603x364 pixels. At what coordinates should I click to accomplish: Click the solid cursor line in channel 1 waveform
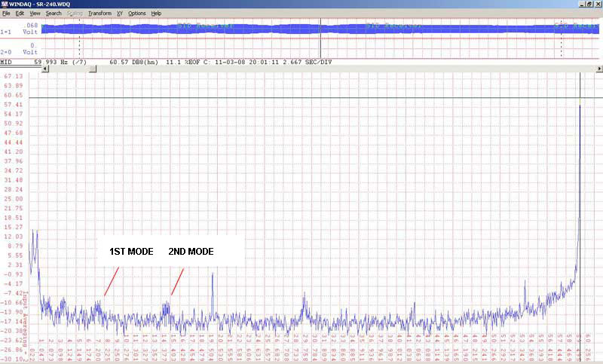pyautogui.click(x=320, y=38)
